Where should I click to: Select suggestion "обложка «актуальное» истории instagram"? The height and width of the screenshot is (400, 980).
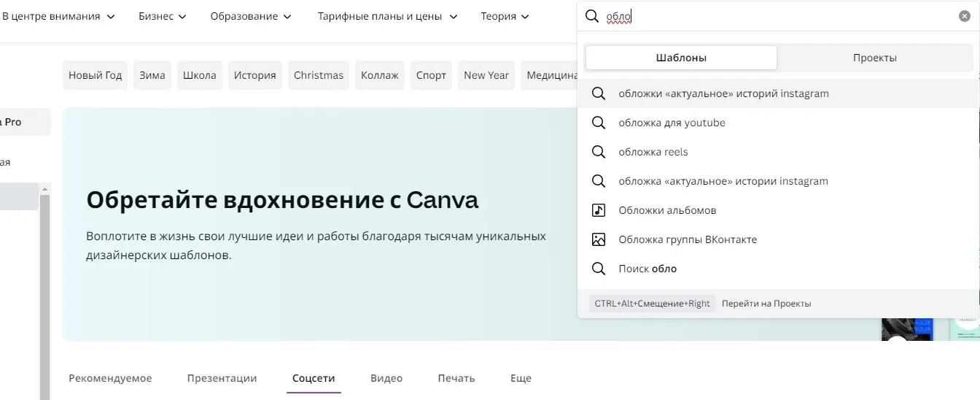tap(779, 181)
